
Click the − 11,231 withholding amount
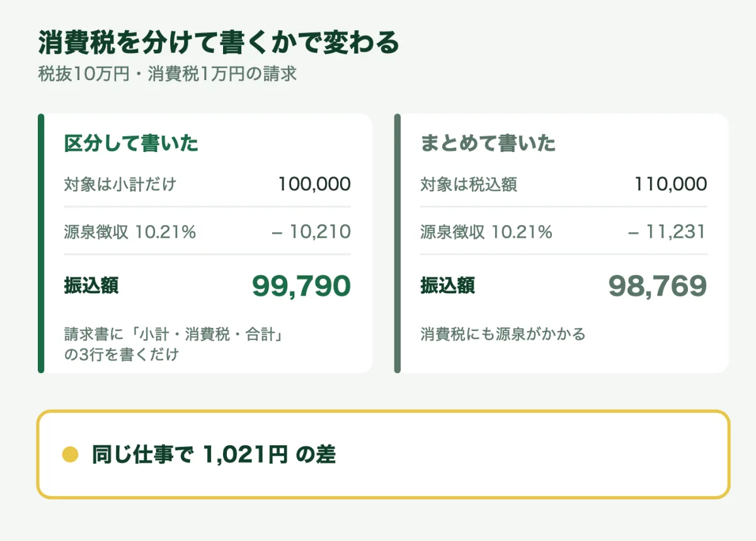coord(667,232)
